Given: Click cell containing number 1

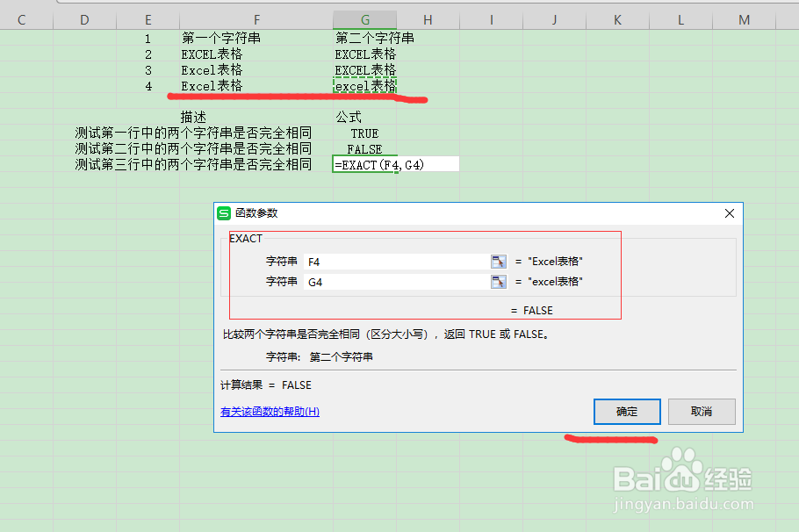Looking at the screenshot, I should point(148,39).
